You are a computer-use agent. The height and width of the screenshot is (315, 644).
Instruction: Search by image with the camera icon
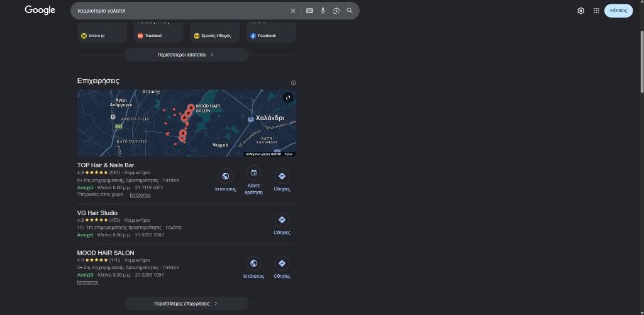[336, 11]
